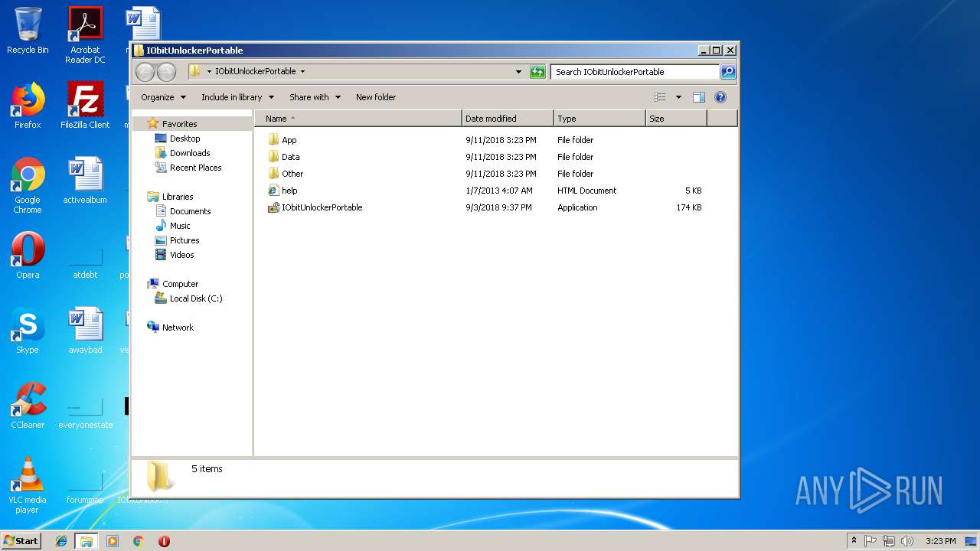Click Windows Explorer taskbar button
This screenshot has height=551, width=980.
tap(86, 541)
